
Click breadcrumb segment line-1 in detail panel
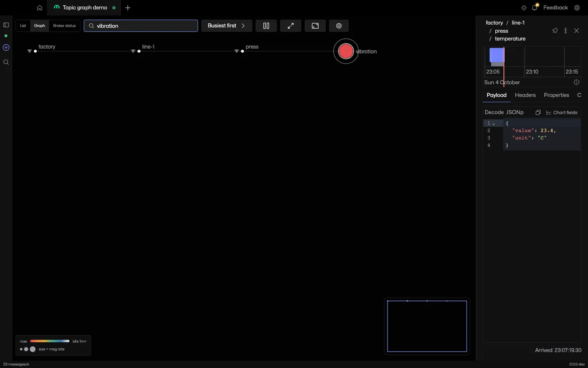click(x=518, y=23)
